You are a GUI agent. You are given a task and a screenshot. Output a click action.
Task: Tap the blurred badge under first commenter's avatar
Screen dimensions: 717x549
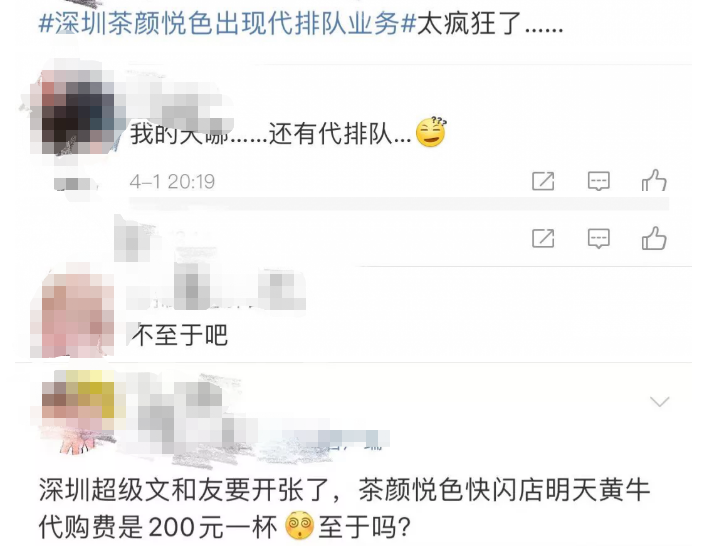point(75,184)
